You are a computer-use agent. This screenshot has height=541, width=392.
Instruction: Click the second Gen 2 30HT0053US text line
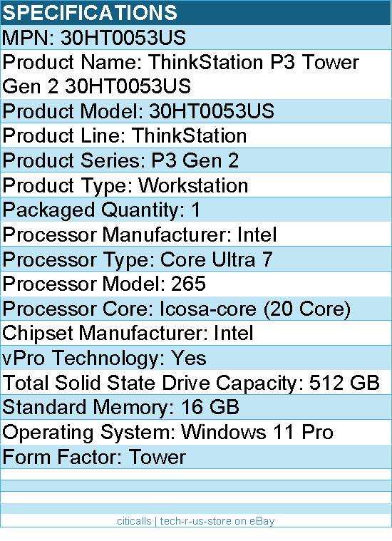coord(97,86)
